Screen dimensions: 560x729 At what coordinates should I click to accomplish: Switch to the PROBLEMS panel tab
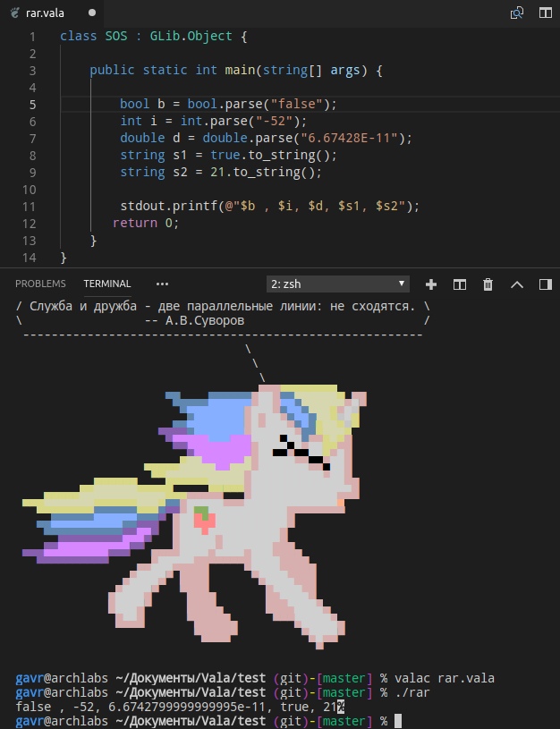coord(40,284)
